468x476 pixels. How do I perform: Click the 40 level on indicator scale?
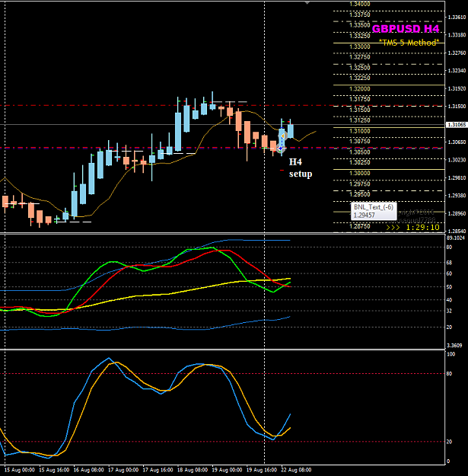449,300
